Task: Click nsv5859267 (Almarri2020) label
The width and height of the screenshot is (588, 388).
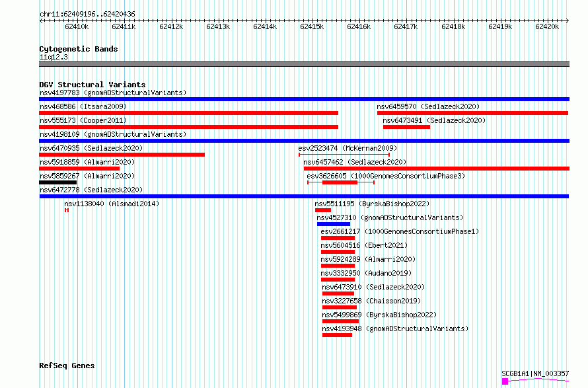Action: pyautogui.click(x=87, y=176)
